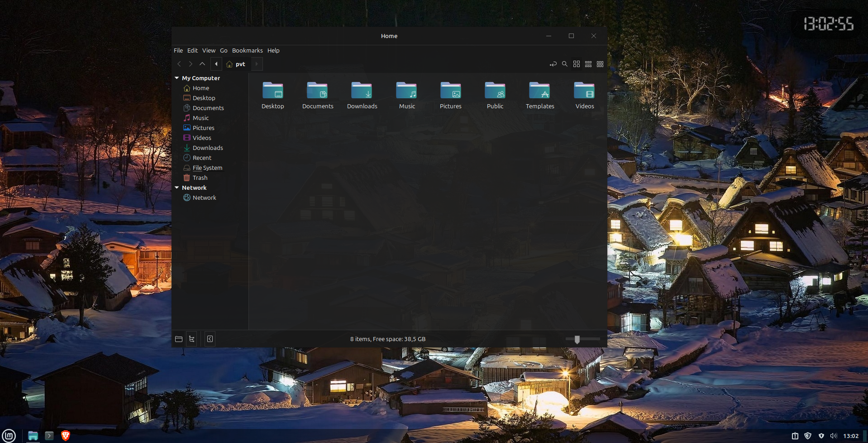Select the Videos folder icon in the file pane
Screen dimensions: 868x443
point(584,90)
